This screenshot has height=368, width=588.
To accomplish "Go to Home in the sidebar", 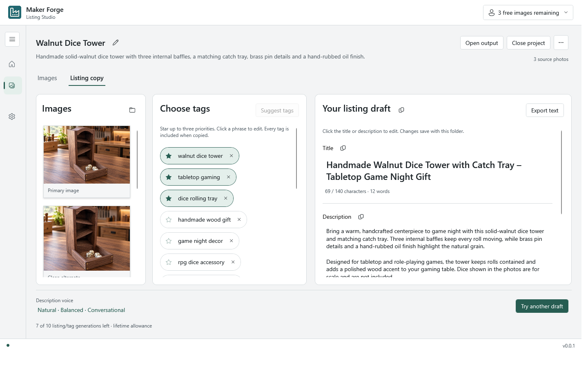I will point(12,64).
